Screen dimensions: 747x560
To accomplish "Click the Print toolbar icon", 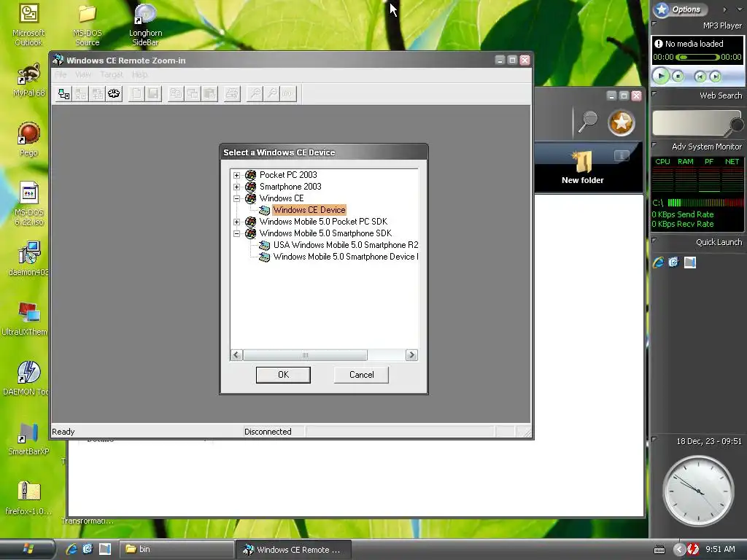I will [232, 94].
